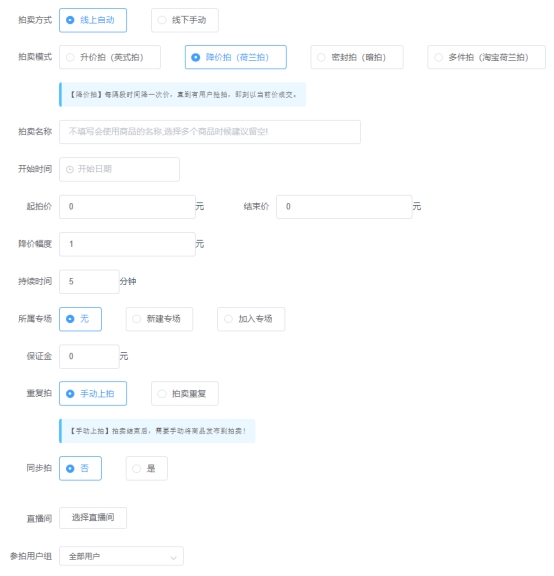Image resolution: width=554 pixels, height=576 pixels.
Task: Click clock icon in 开始日期 field
Action: coord(70,169)
